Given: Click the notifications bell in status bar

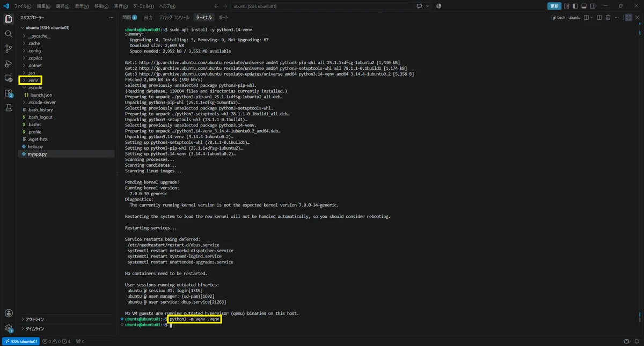Looking at the screenshot, I should click(x=637, y=341).
